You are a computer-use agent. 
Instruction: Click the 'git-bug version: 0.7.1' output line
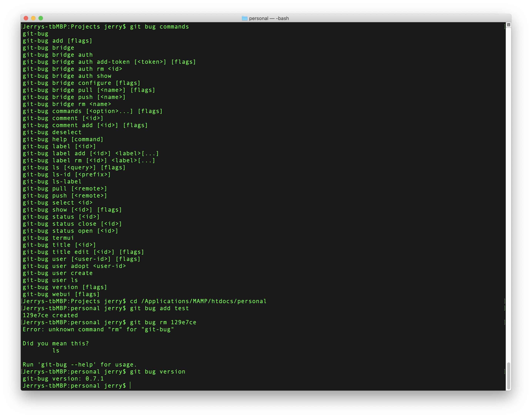(x=63, y=379)
